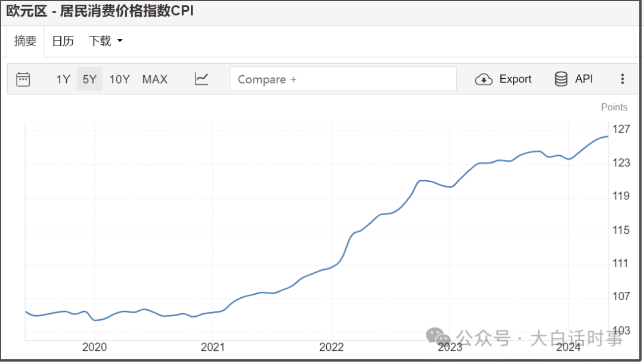Click the Compare + input field
The width and height of the screenshot is (644, 364).
[343, 79]
